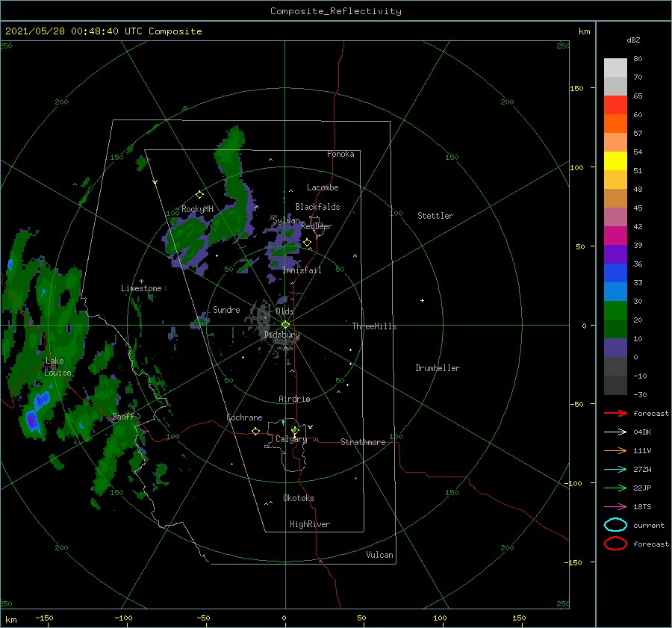Click the red forecast arrow in legend
Screen dimensions: 672x628
[615, 413]
